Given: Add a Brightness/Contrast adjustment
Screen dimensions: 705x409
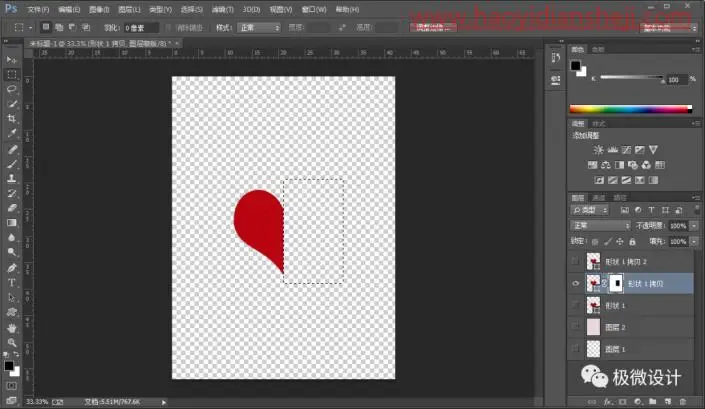Looking at the screenshot, I should coord(598,150).
